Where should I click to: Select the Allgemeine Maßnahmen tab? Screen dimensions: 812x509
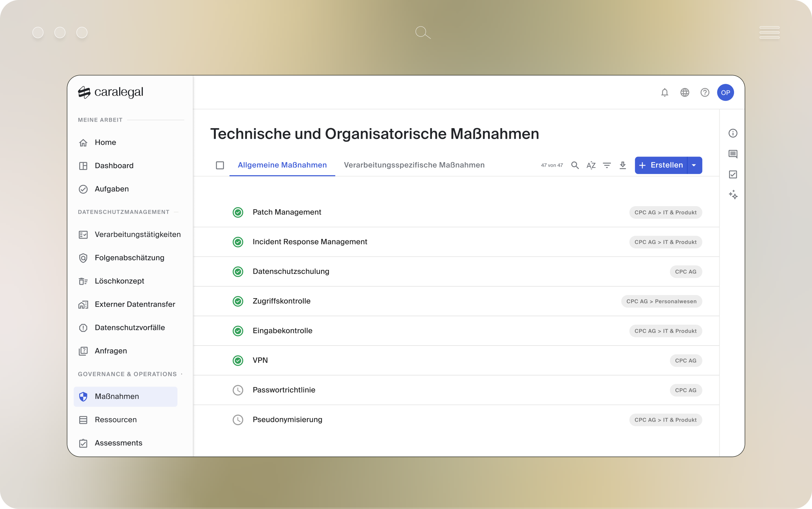[x=282, y=165]
